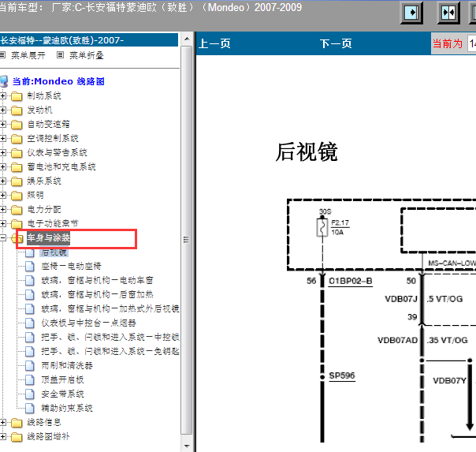
Task: Open 当前:Mondeo 线路图 root link
Action: click(58, 81)
